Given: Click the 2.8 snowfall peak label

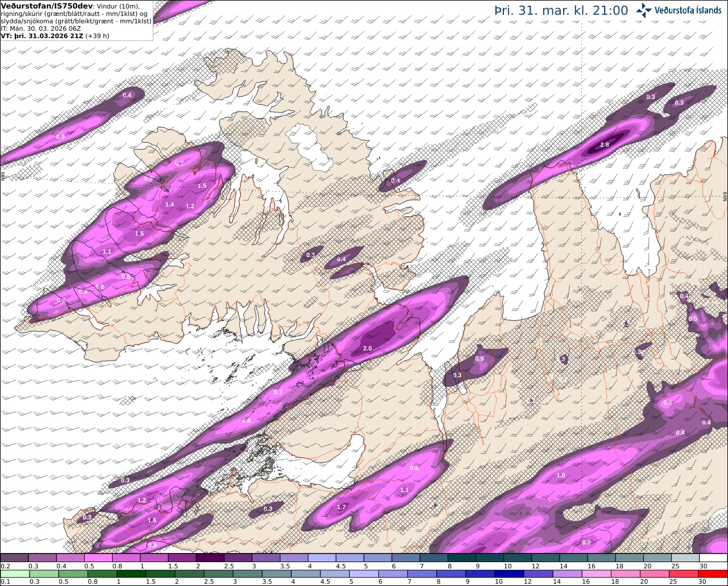Looking at the screenshot, I should click(x=605, y=145).
